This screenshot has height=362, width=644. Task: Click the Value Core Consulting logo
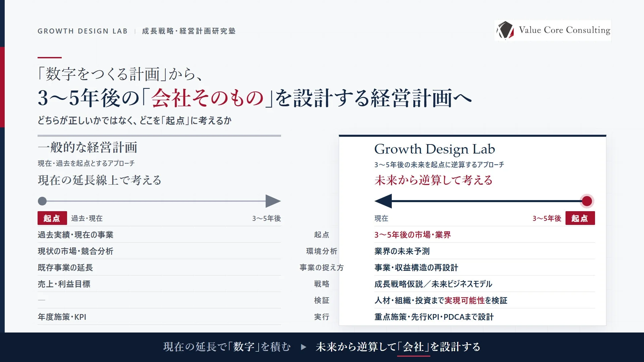[x=553, y=31]
